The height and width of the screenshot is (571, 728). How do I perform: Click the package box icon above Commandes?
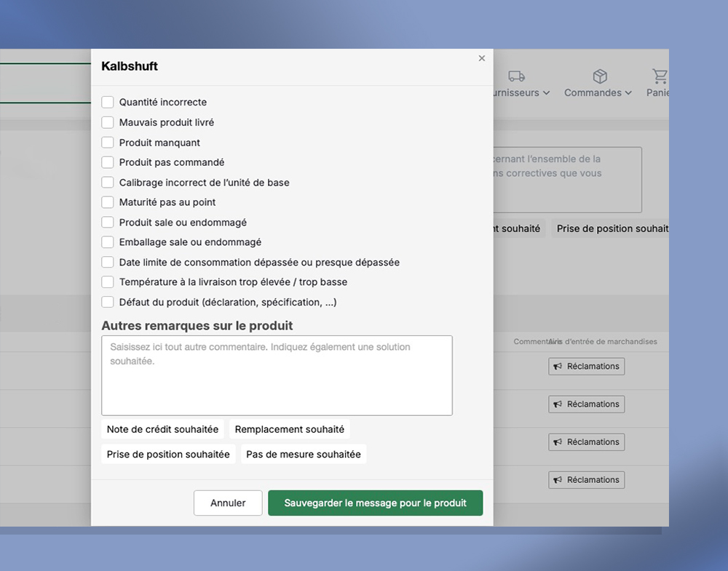pos(600,76)
